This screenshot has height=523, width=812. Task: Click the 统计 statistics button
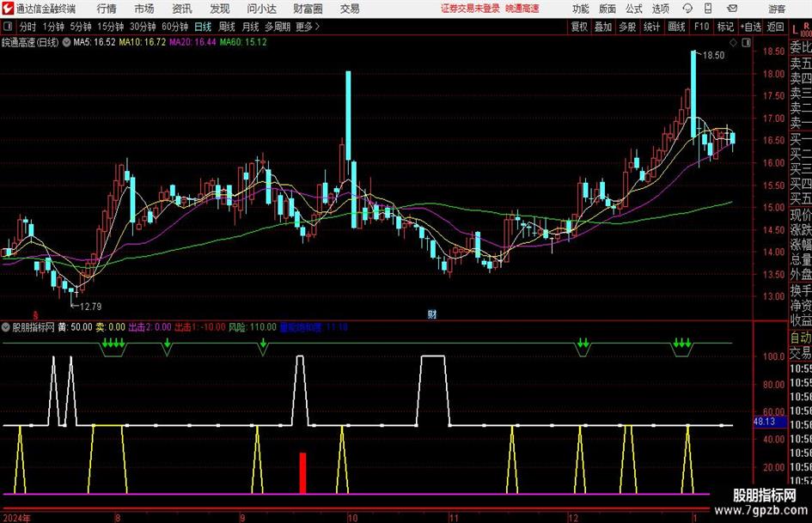(x=651, y=27)
